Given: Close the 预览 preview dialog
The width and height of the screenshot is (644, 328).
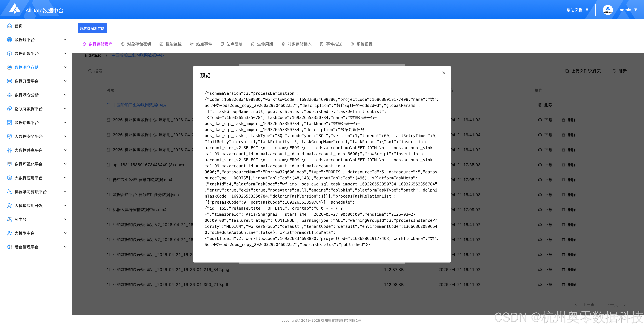Looking at the screenshot, I should 444,73.
